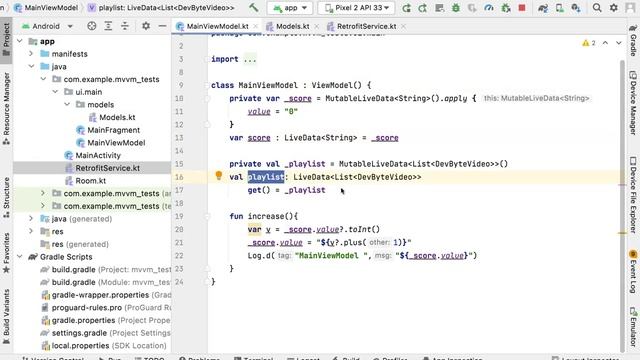Go to next highlighted problem arrow
This screenshot has width=640, height=360.
coord(619,43)
